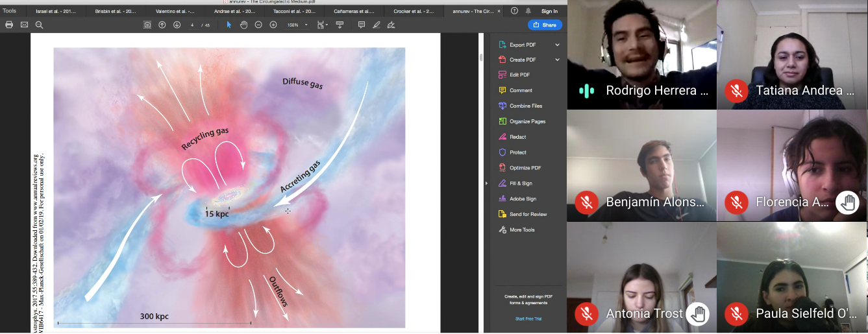Click Florencia's muted mic icon
This screenshot has width=868, height=334.
(x=736, y=202)
